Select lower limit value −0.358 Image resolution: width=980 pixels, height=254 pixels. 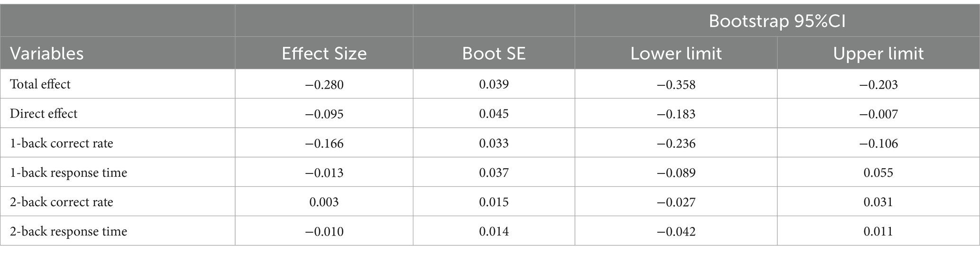pos(676,84)
